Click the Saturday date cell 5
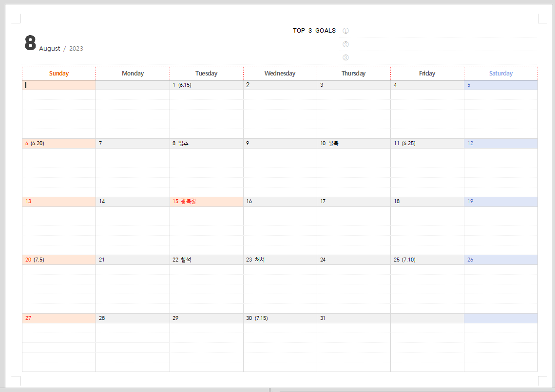555x392 pixels. point(501,85)
